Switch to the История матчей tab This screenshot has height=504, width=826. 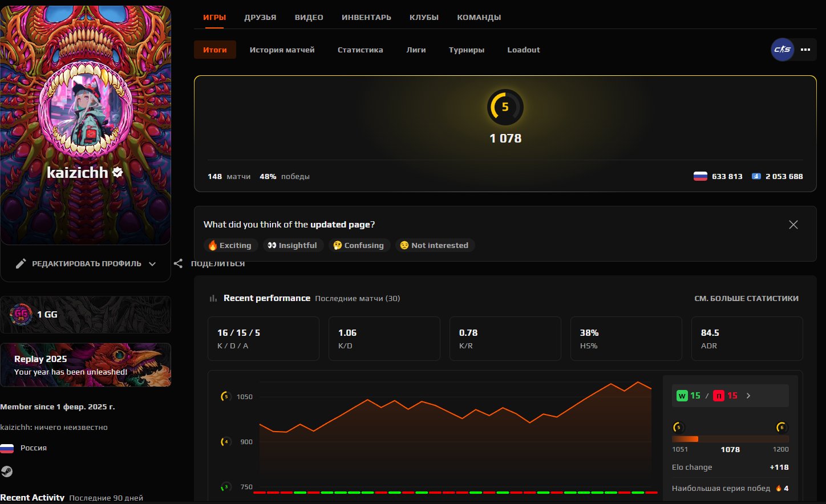(282, 50)
